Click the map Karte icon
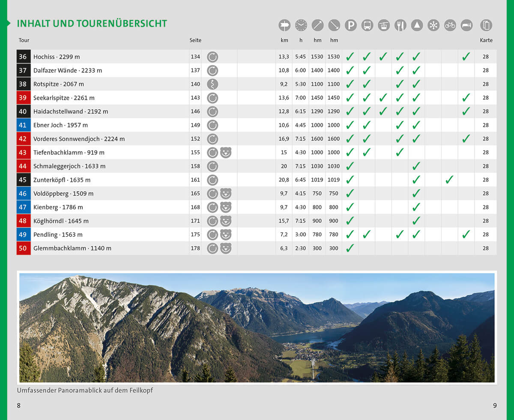Viewport: 514px width, 420px height. coord(486,25)
